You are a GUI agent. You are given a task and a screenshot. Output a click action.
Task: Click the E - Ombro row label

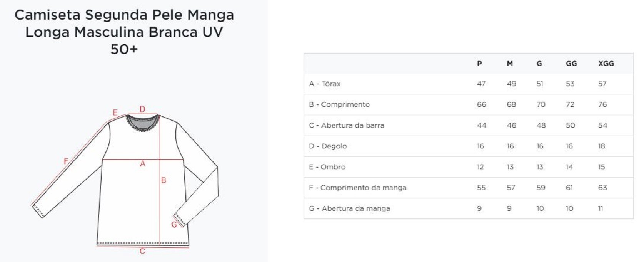[x=327, y=167]
